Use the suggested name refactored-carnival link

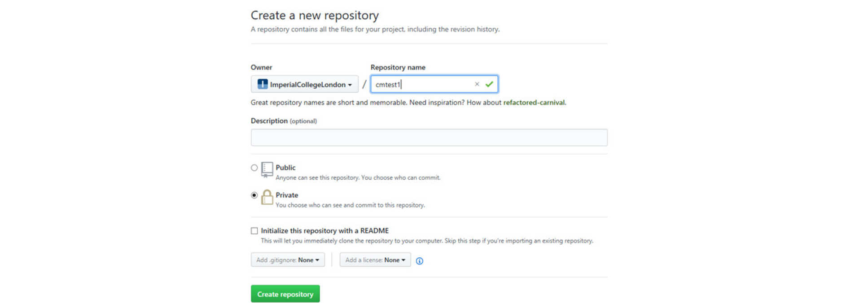pos(534,103)
